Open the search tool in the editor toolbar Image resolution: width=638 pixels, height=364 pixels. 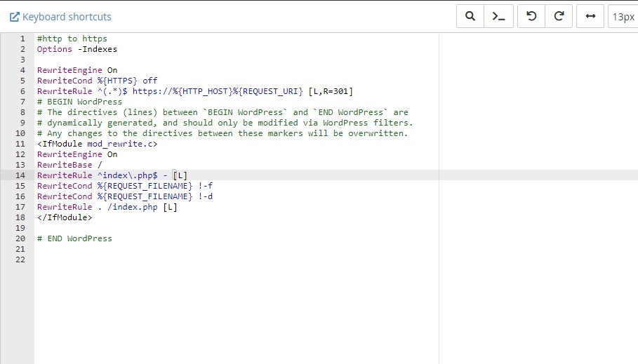pyautogui.click(x=470, y=16)
